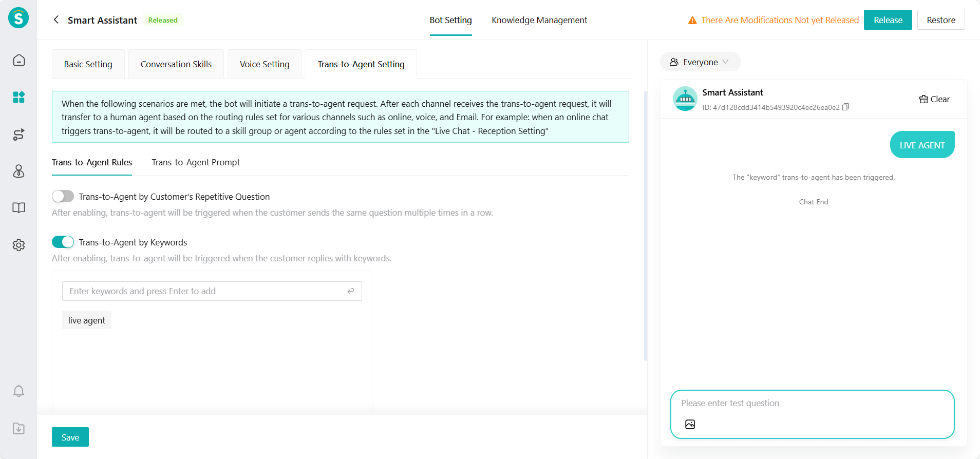Copy the Smart Assistant bot ID
The height and width of the screenshot is (459, 980).
(x=845, y=107)
